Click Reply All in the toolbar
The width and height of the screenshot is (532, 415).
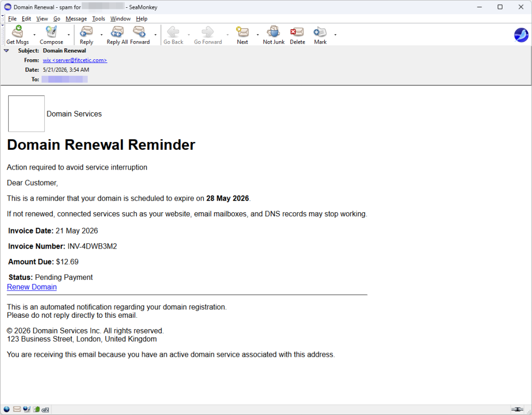point(117,35)
